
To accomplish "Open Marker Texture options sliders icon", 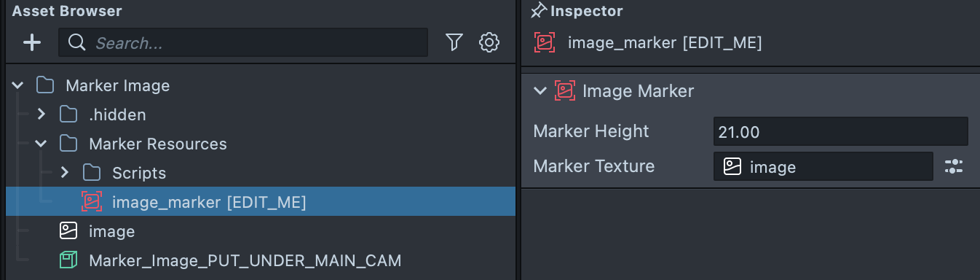I will pyautogui.click(x=954, y=166).
